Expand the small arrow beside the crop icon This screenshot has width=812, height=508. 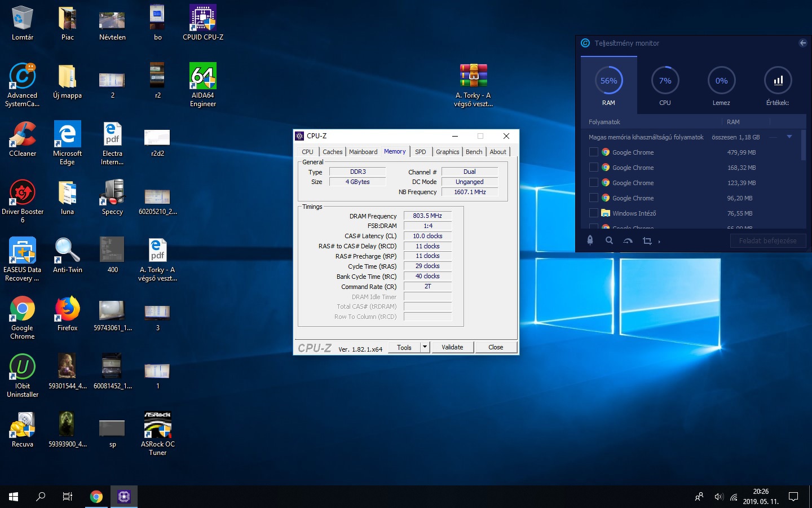pyautogui.click(x=659, y=242)
